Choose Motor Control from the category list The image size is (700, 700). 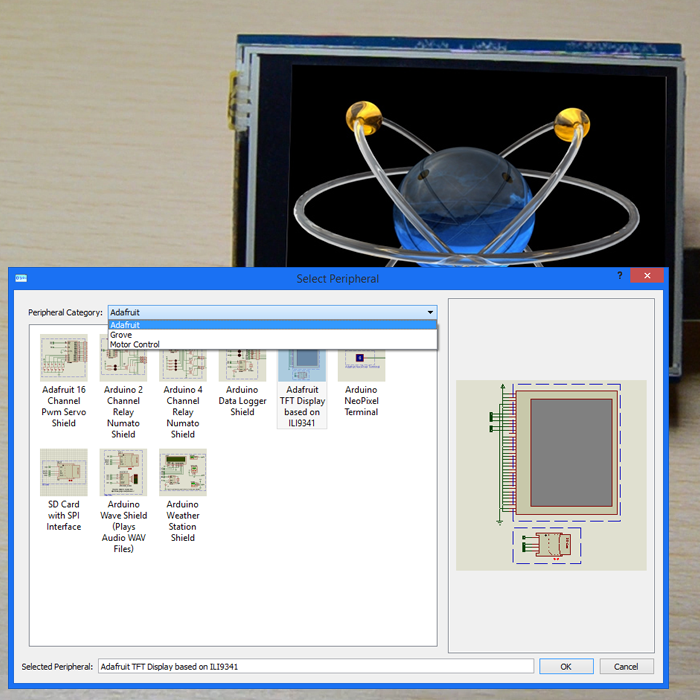pos(135,345)
